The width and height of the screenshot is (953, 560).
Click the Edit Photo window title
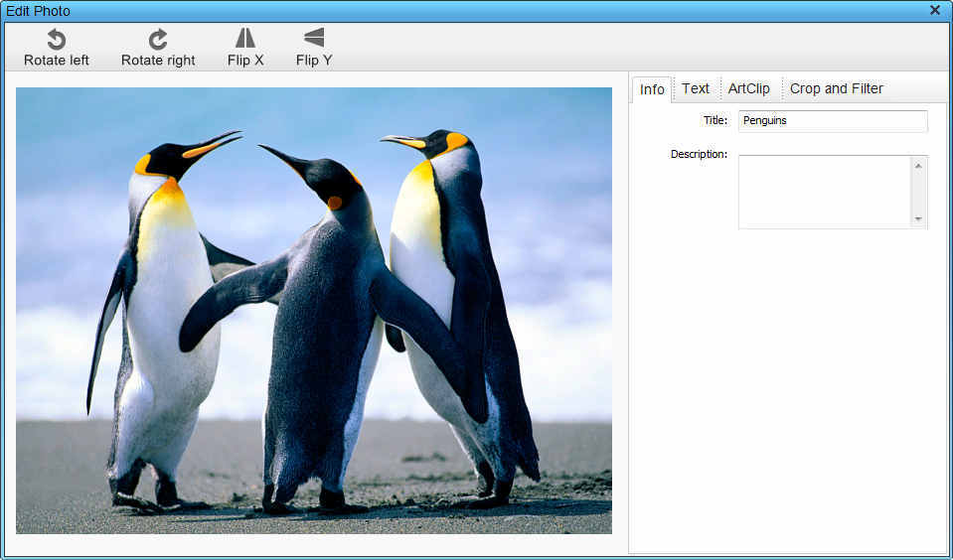(x=38, y=11)
